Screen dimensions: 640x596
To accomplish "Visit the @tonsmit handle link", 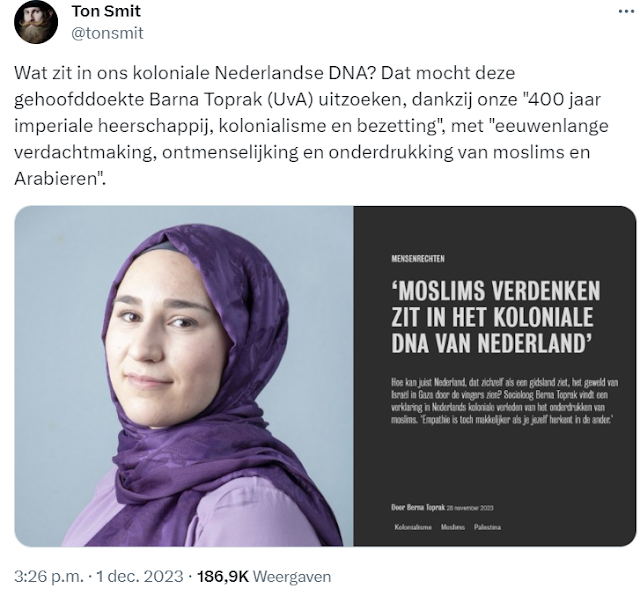I will click(107, 33).
